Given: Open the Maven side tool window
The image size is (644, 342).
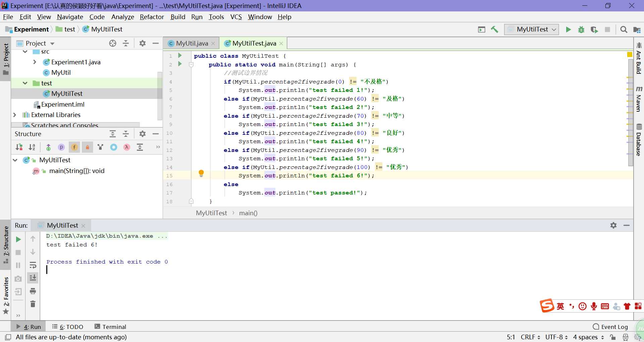Looking at the screenshot, I should [639, 99].
